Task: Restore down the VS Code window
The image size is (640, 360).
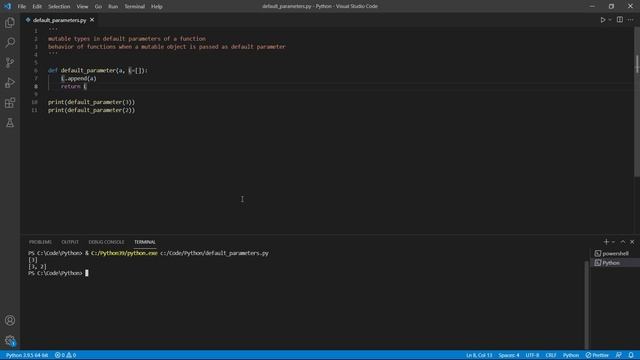Action: click(611, 6)
